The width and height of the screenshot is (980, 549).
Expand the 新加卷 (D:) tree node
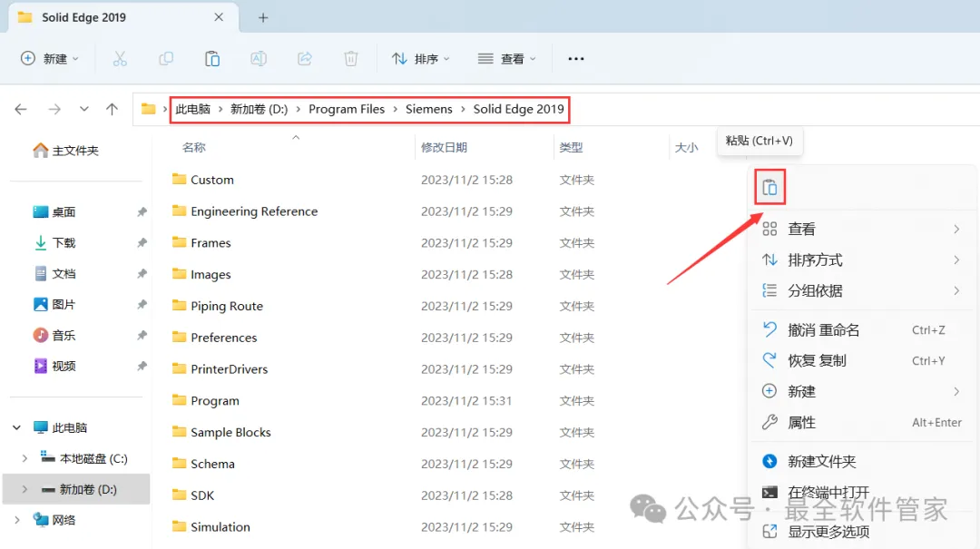24,490
